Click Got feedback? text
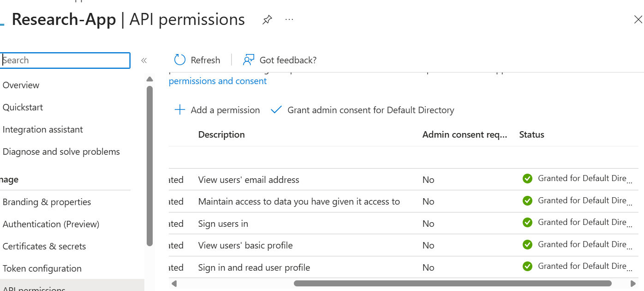The height and width of the screenshot is (291, 644). [x=288, y=60]
